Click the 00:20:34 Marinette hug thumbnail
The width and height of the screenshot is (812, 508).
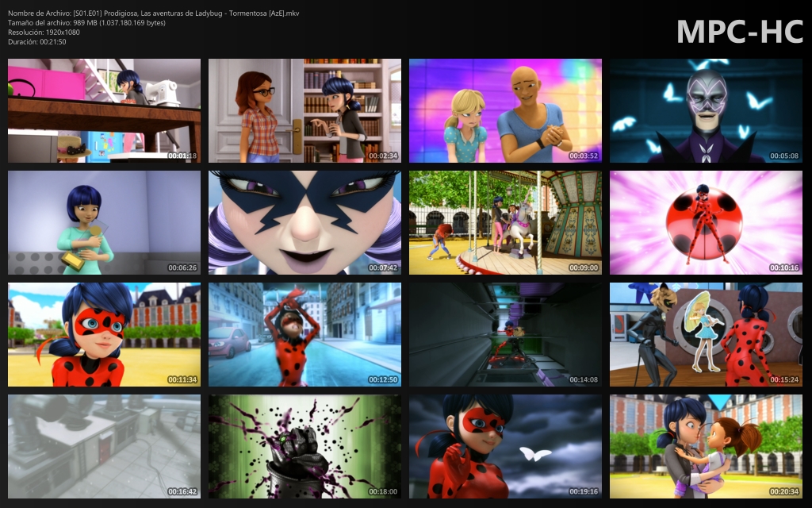(x=706, y=446)
